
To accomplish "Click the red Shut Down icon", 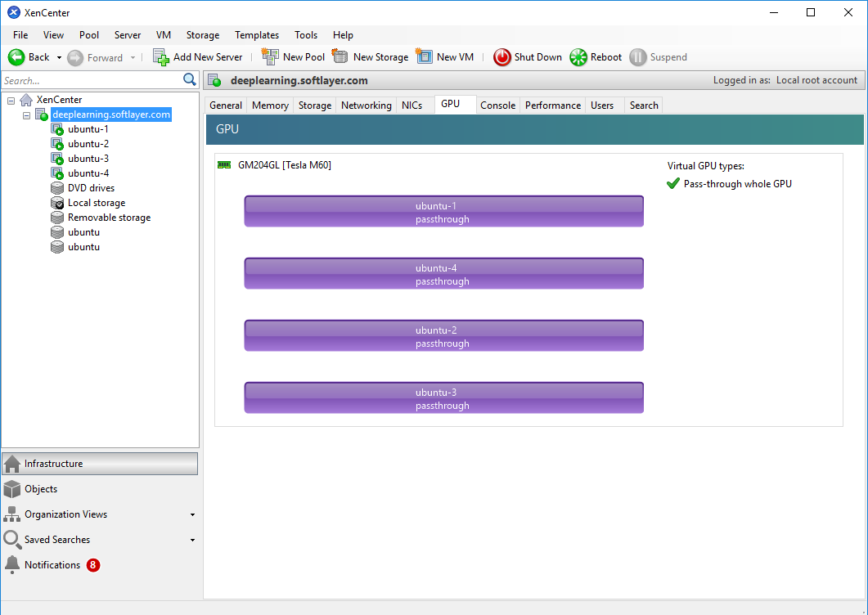I will (502, 57).
